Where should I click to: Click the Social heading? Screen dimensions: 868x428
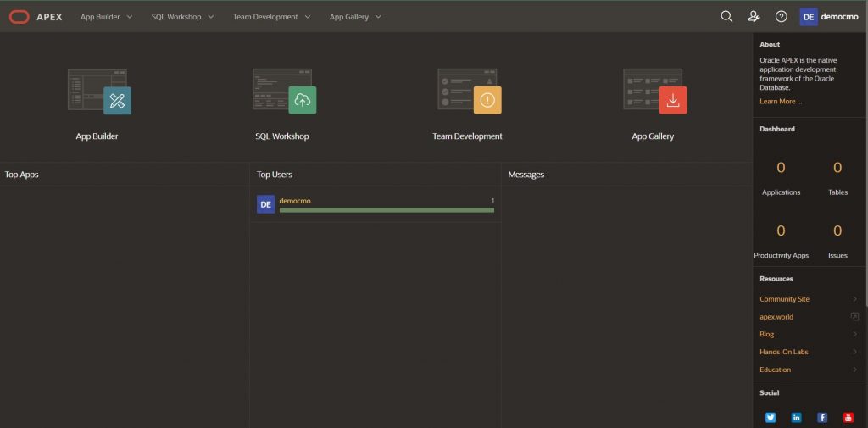(x=770, y=392)
